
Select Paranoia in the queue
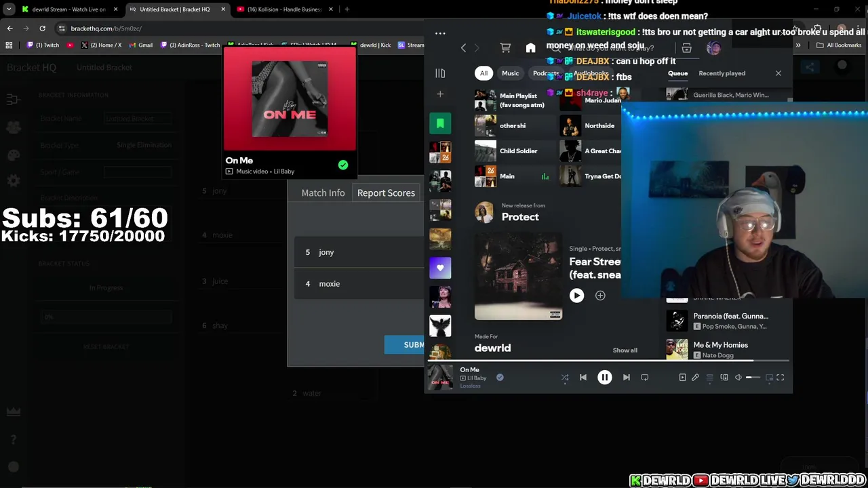pyautogui.click(x=726, y=321)
